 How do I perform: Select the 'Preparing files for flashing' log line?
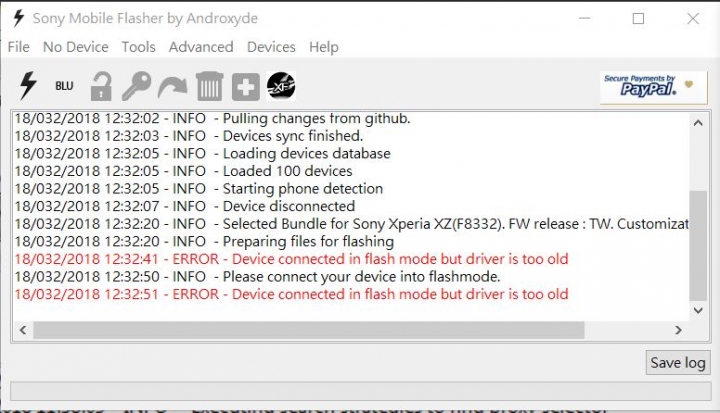[x=204, y=241]
